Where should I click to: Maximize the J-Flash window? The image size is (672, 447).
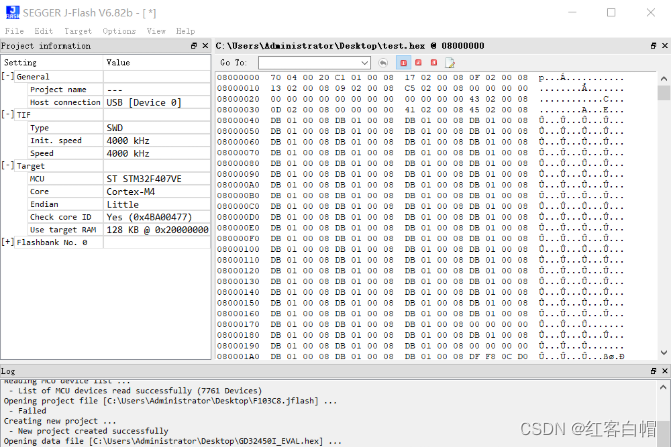point(611,12)
